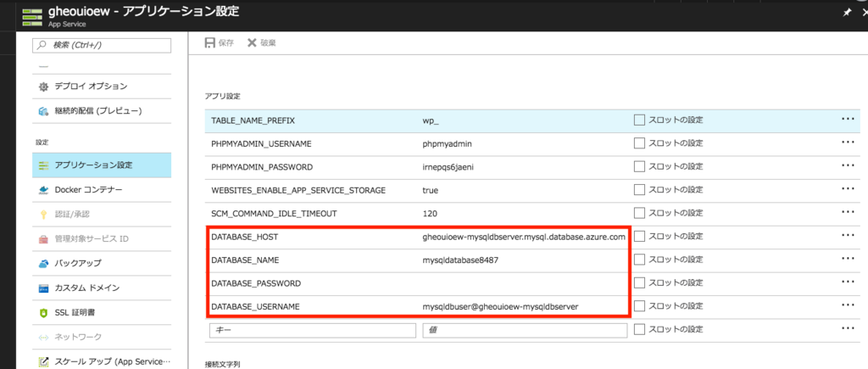Click the 保存 button

220,42
